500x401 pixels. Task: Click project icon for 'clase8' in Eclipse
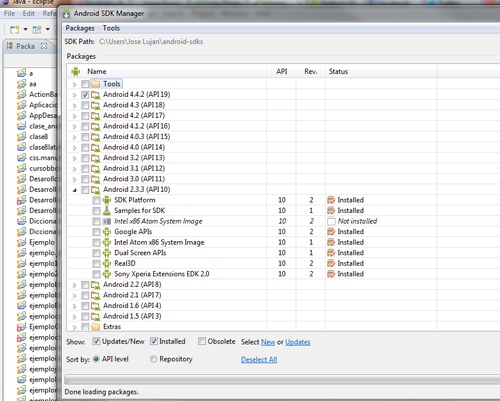click(22, 136)
